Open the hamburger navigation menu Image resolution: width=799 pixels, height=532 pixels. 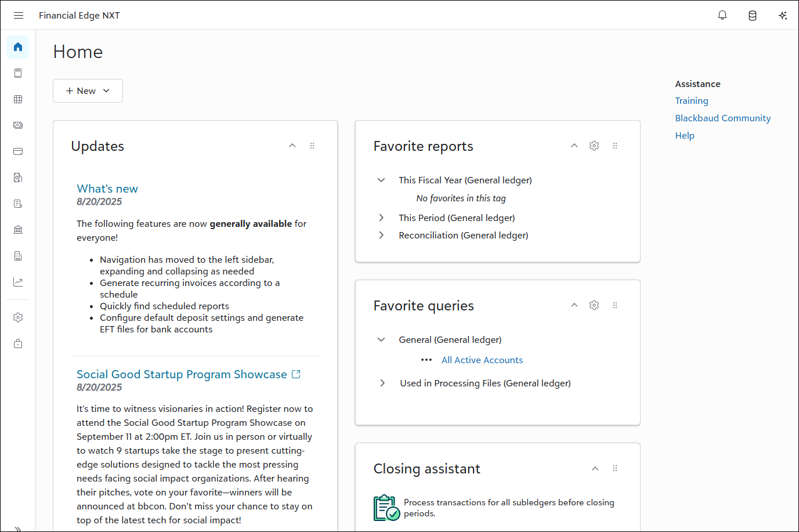pos(19,16)
